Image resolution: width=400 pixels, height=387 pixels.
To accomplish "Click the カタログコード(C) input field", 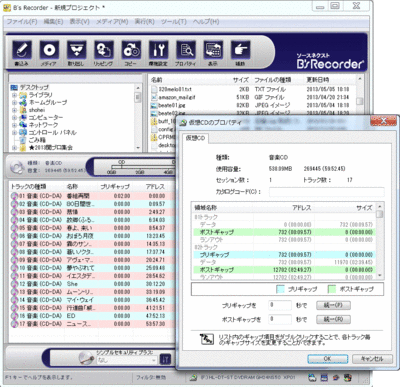I will point(326,192).
